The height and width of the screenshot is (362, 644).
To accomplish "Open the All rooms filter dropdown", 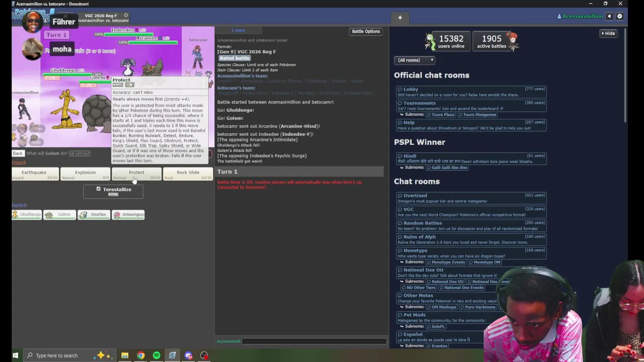I will (416, 60).
